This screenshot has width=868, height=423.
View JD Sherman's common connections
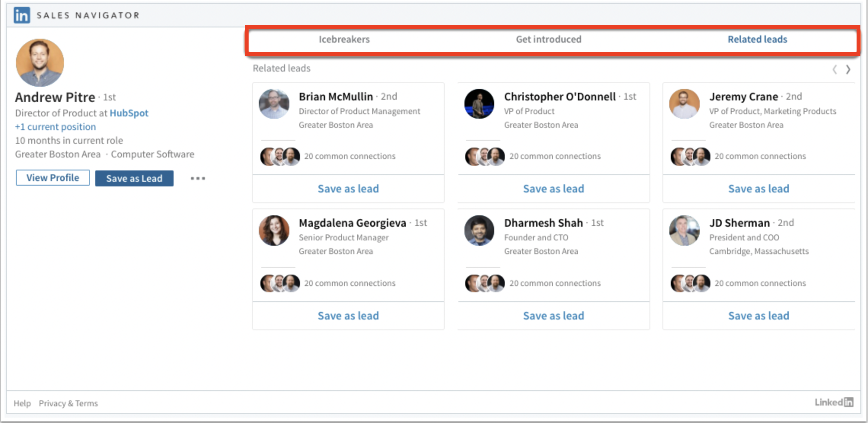click(x=760, y=283)
